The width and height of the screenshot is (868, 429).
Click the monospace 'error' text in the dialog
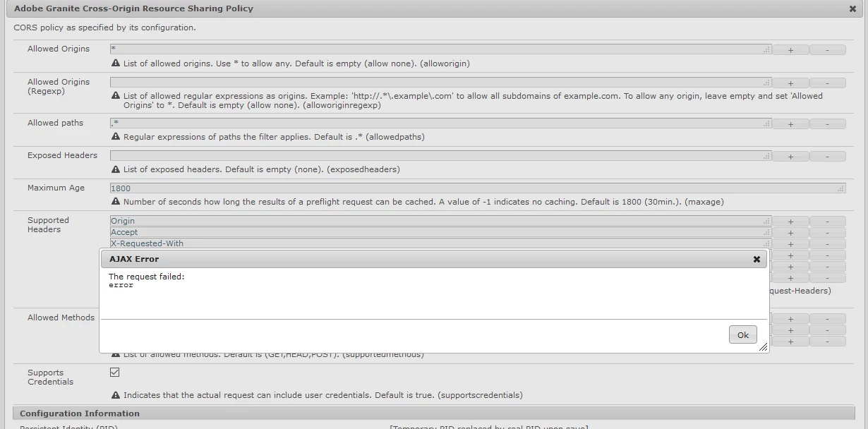[x=121, y=285]
